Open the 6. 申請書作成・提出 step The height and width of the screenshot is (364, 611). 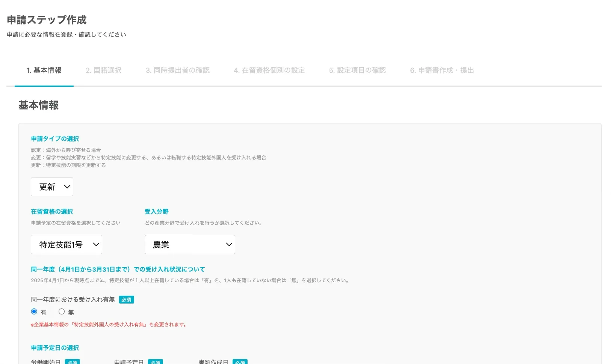tap(442, 70)
